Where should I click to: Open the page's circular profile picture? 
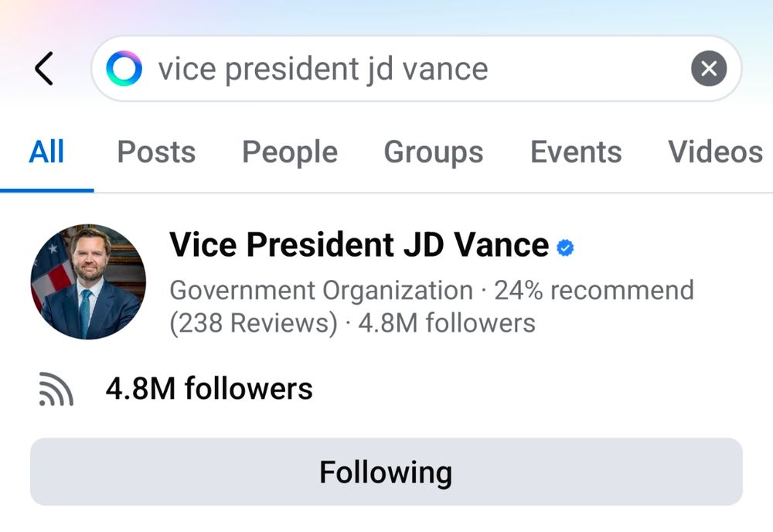88,281
